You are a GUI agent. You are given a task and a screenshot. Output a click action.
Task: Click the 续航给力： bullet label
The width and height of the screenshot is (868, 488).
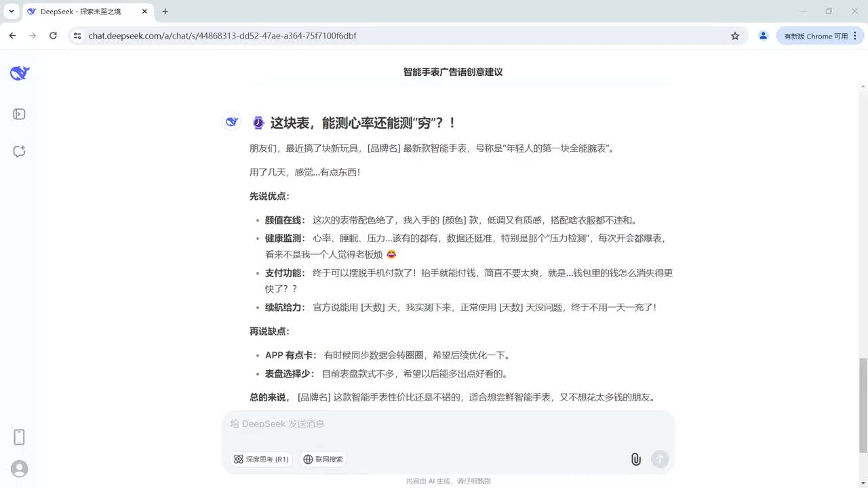pos(285,307)
